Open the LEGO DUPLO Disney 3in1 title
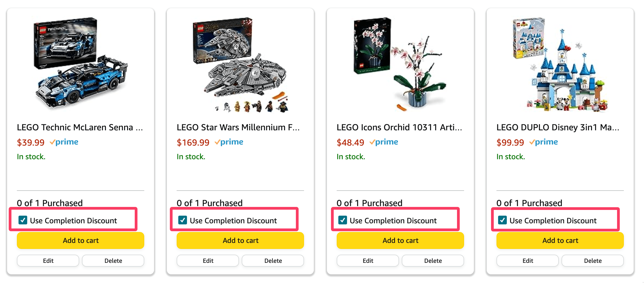 click(558, 127)
